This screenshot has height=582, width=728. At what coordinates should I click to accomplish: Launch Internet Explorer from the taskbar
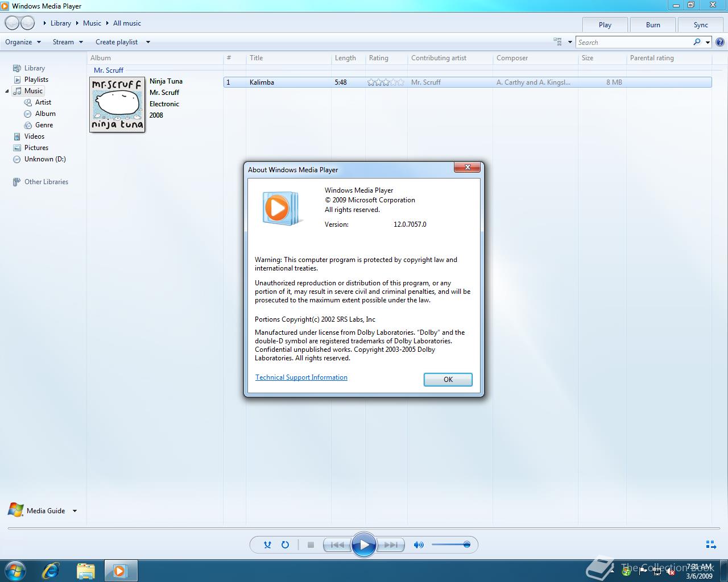51,570
